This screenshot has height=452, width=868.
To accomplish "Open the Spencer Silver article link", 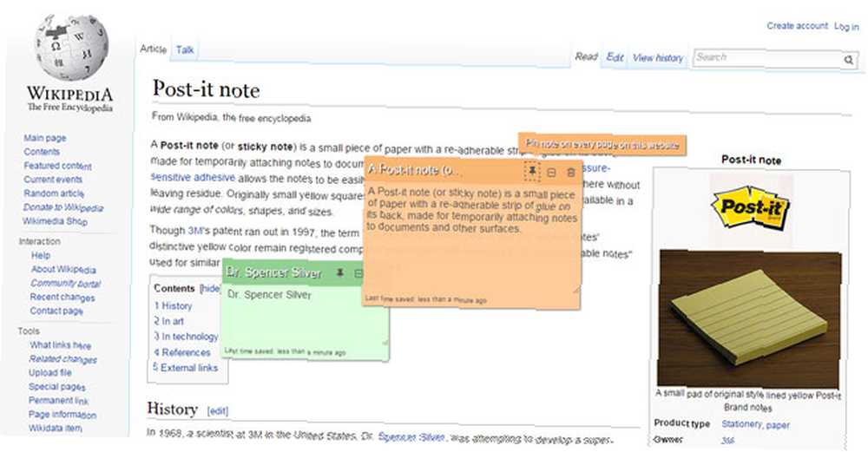I will [x=411, y=437].
